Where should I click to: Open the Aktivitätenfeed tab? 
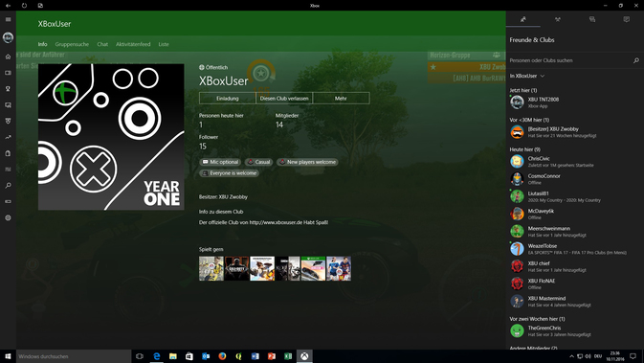(x=133, y=44)
